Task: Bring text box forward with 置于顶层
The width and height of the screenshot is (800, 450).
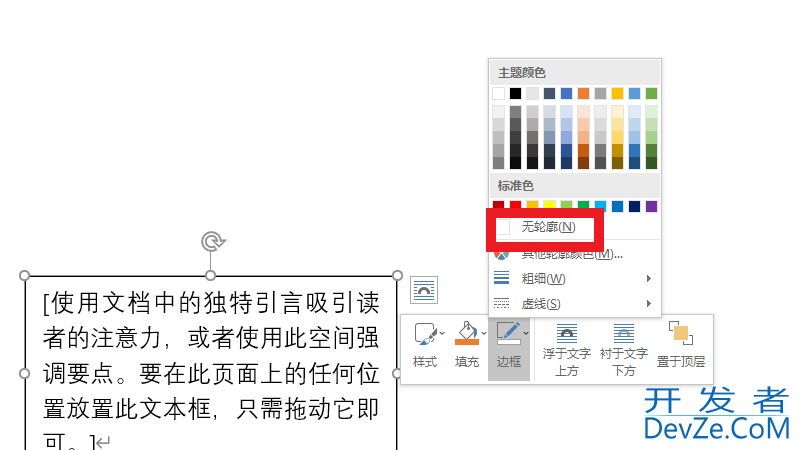Action: [x=681, y=344]
